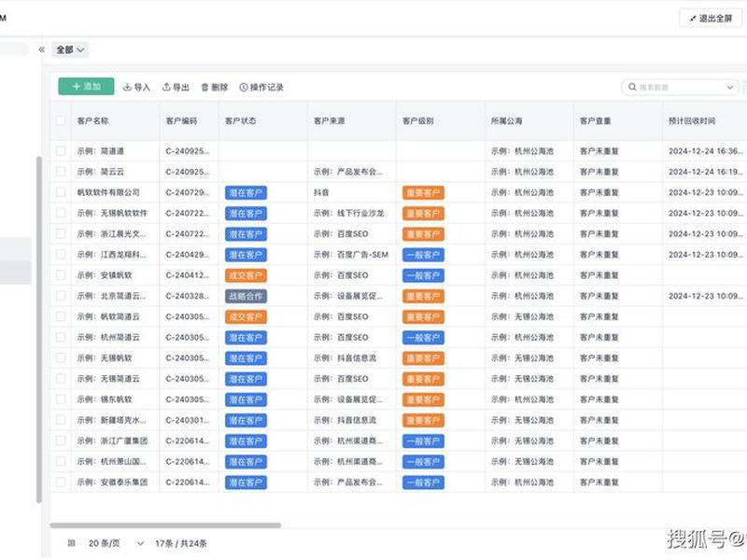This screenshot has height=560, width=747.
Task: Click code cell C-240429 row
Action: (188, 255)
